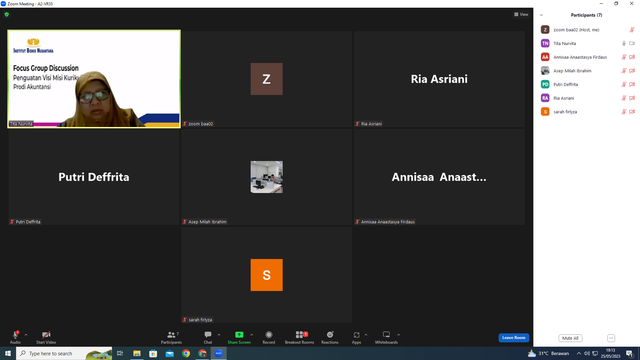Open Mail app from the taskbar
The image size is (640, 360).
(169, 353)
